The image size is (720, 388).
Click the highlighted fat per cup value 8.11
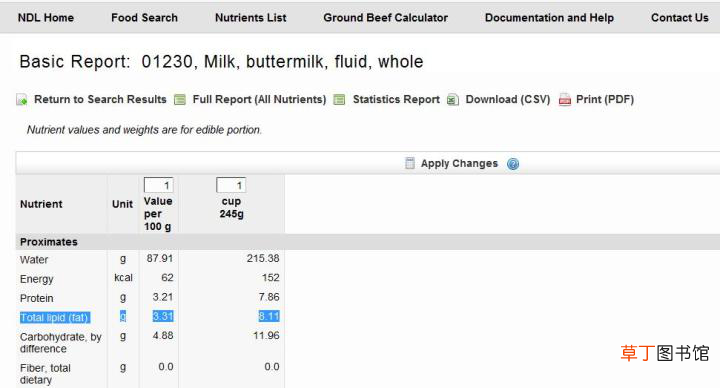(x=269, y=316)
